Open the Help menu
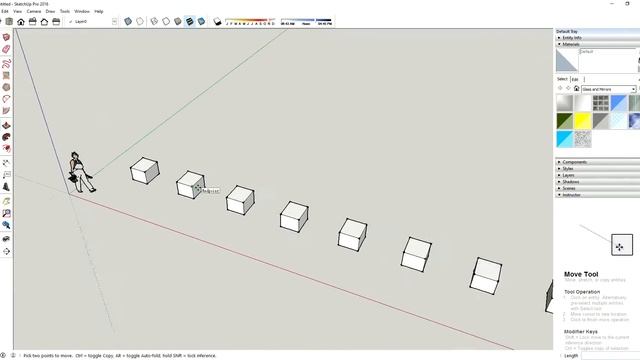Screen dimensions: 640x360 coord(99,11)
